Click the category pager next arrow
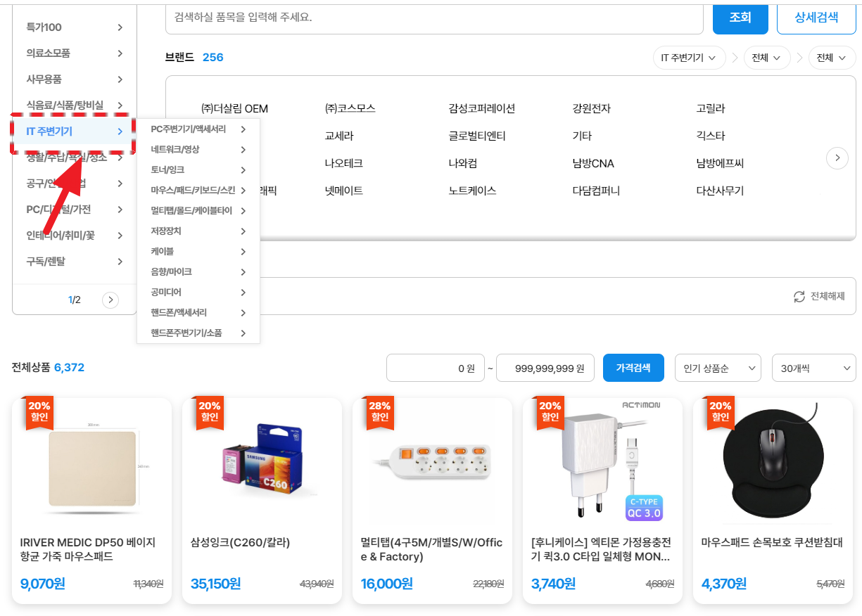Image resolution: width=862 pixels, height=616 pixels. click(x=110, y=300)
